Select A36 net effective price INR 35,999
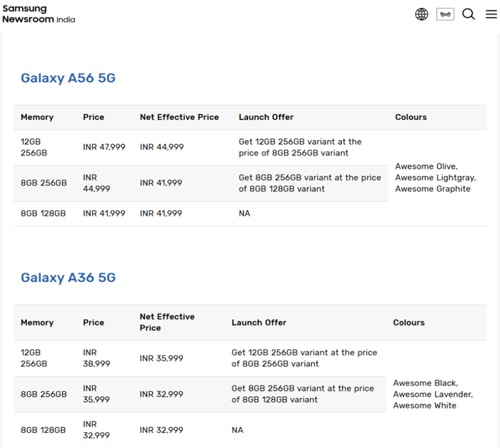Screen dimensions: 500x448 pos(161,358)
